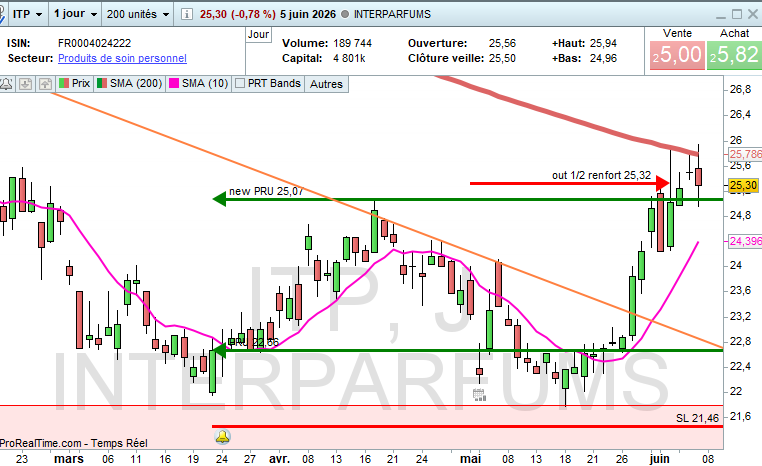Click the upload arrow icon in indicator bar

[x=45, y=84]
